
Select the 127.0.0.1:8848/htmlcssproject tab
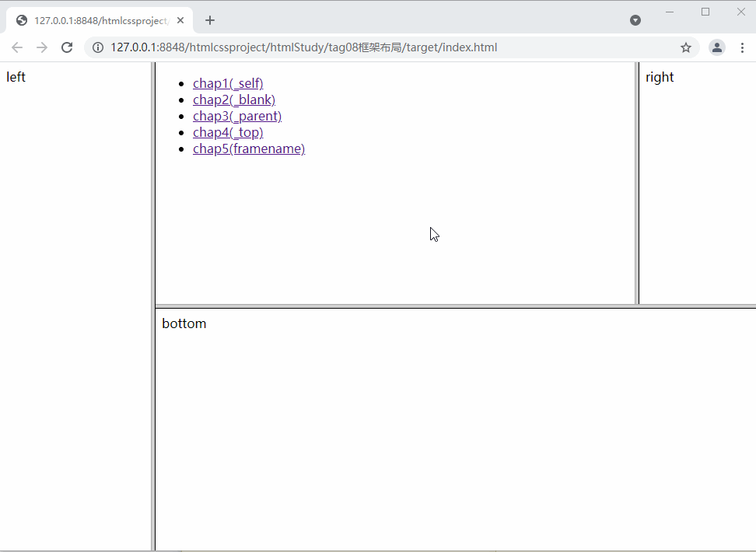(100, 21)
